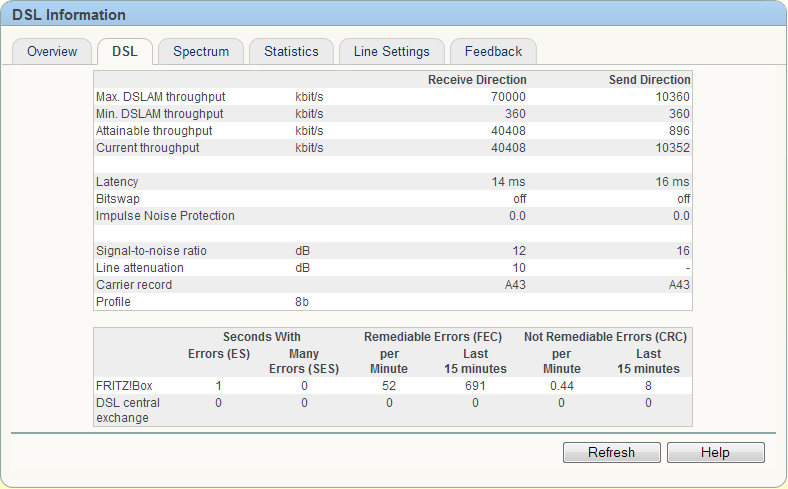Click the 691 FEC errors value
This screenshot has height=489, width=788.
coord(475,385)
